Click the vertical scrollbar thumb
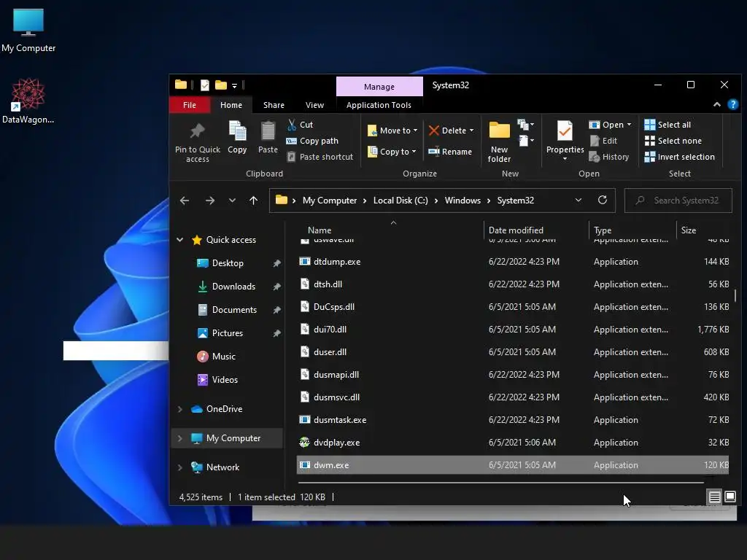Viewport: 747px width, 560px height. point(735,295)
